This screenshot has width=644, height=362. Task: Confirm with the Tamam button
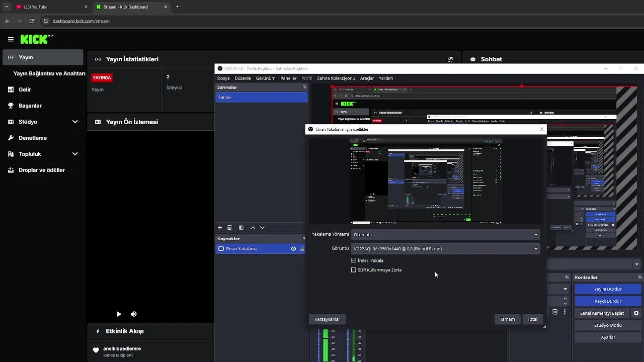(507, 319)
